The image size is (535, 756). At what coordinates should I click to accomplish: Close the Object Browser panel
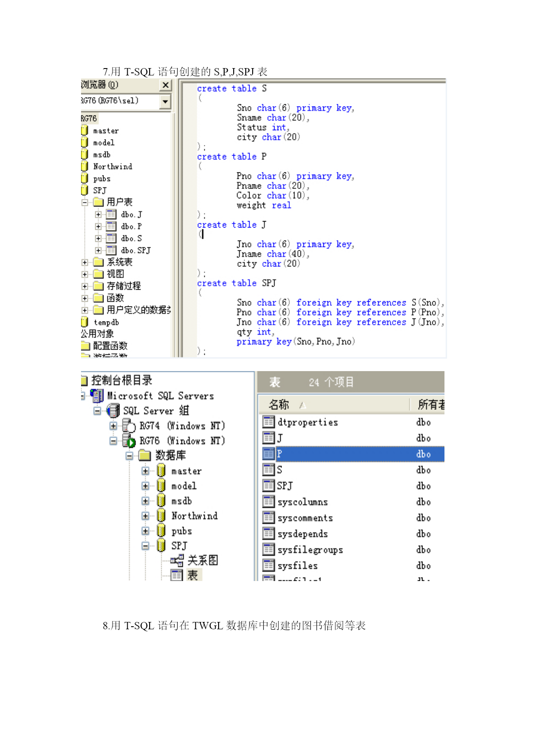[x=165, y=85]
